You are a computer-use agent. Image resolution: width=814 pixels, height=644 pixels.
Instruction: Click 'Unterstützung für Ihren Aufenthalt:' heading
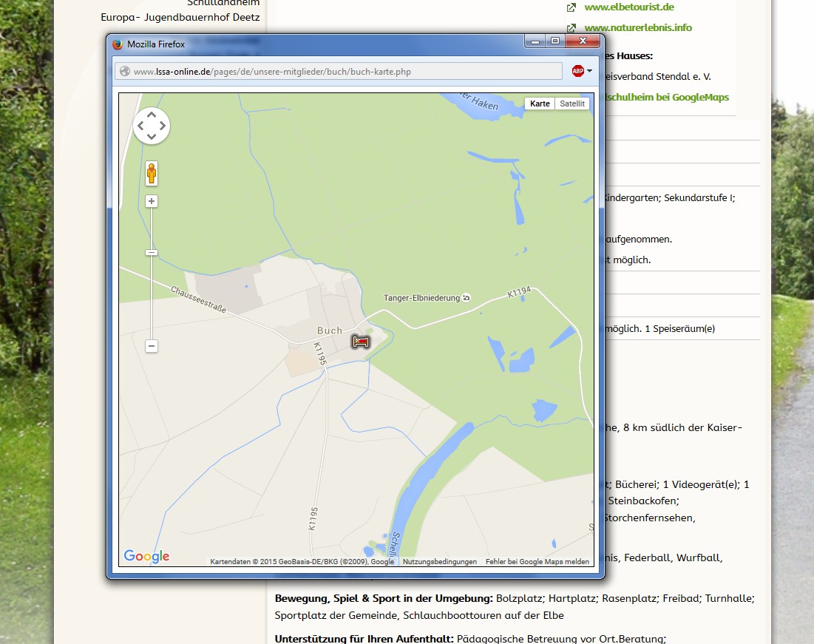pos(364,639)
